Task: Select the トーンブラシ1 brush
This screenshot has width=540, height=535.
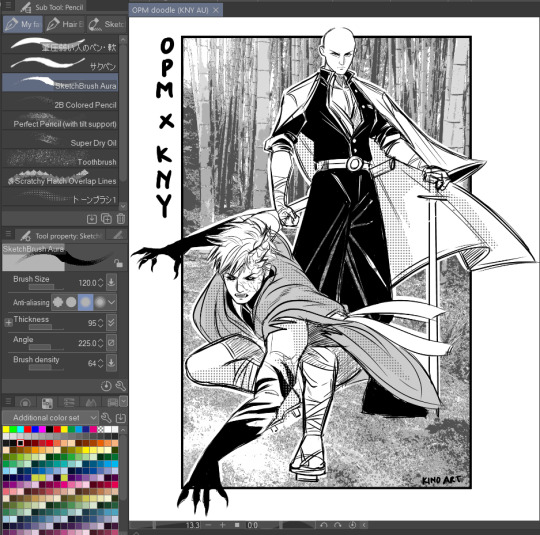Action: (x=60, y=197)
